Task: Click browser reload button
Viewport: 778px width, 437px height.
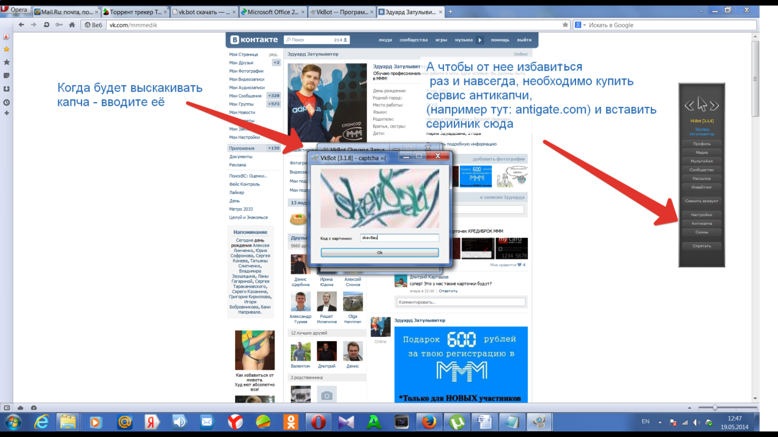Action: (x=47, y=25)
